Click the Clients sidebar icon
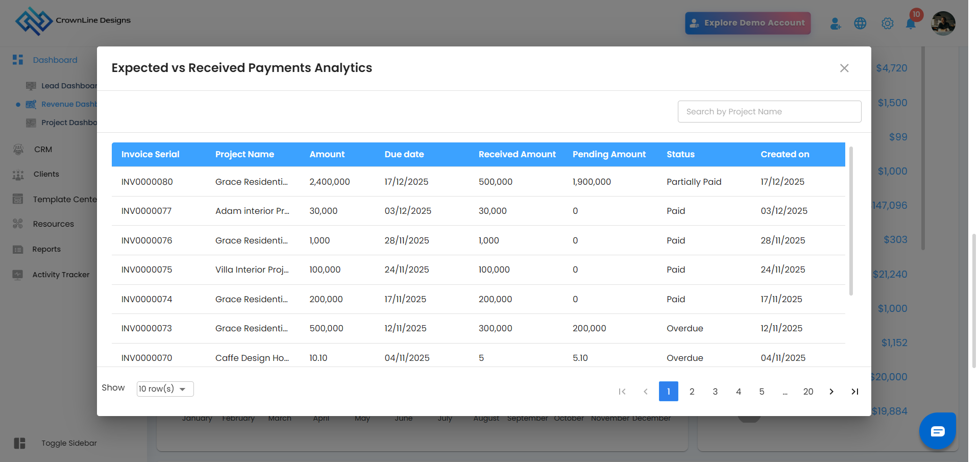Viewport: 980px width, 462px height. point(18,175)
